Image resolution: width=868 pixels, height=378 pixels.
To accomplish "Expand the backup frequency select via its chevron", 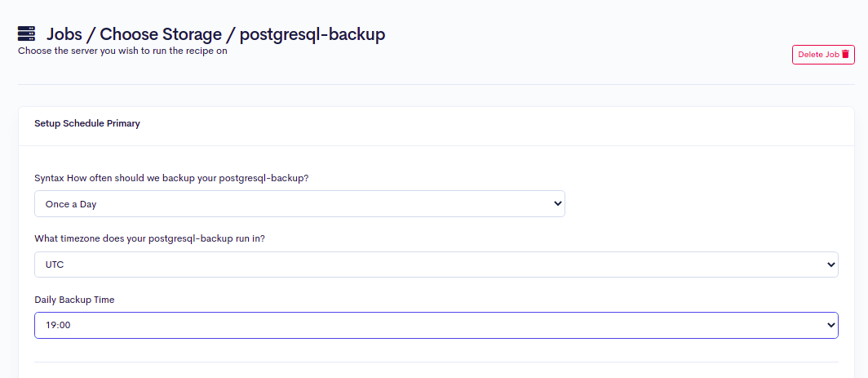I will pyautogui.click(x=558, y=203).
